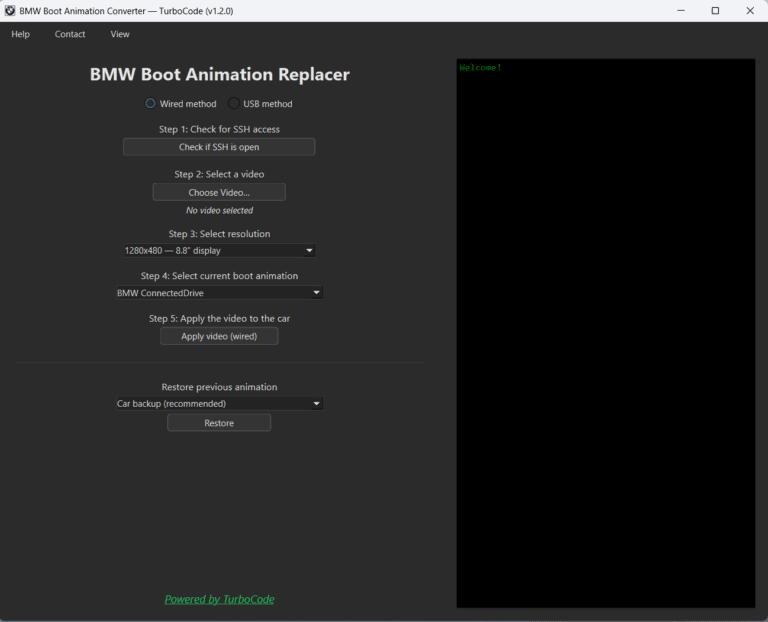Expand the BMW ConnectedDrive animation dropdown
The height and width of the screenshot is (622, 768).
(x=219, y=293)
